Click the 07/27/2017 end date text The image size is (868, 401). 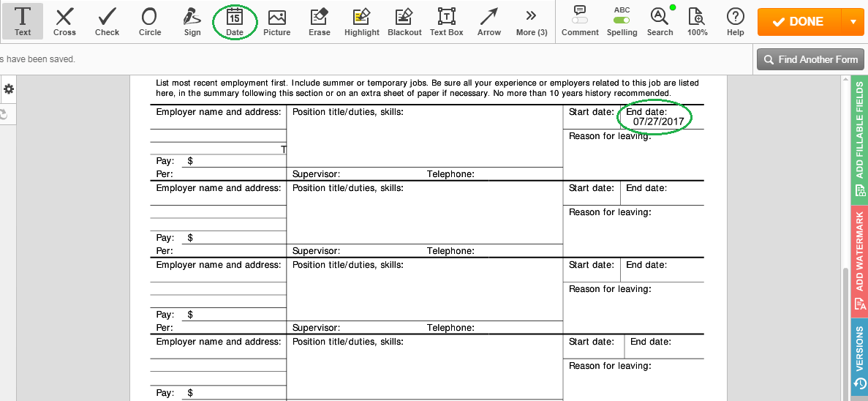point(659,121)
